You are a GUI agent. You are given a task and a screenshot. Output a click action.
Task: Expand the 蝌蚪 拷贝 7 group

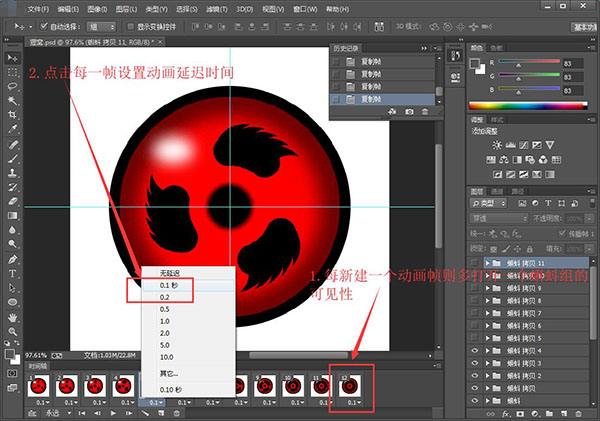tap(488, 313)
